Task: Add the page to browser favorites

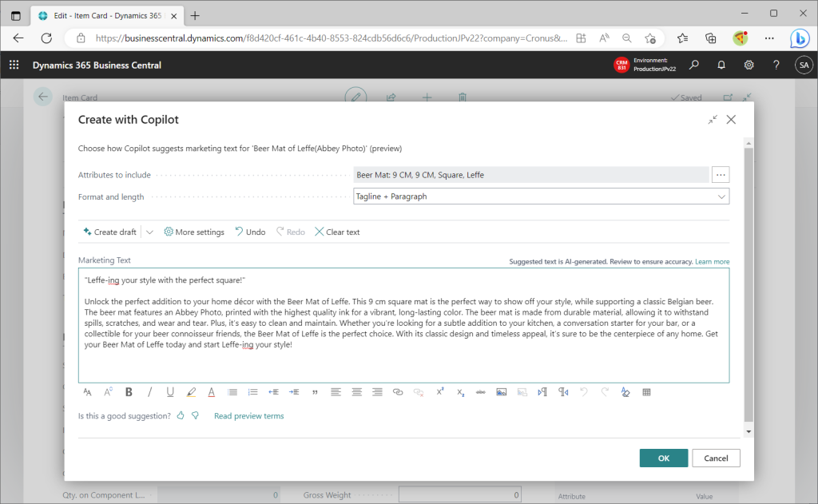Action: tap(650, 38)
